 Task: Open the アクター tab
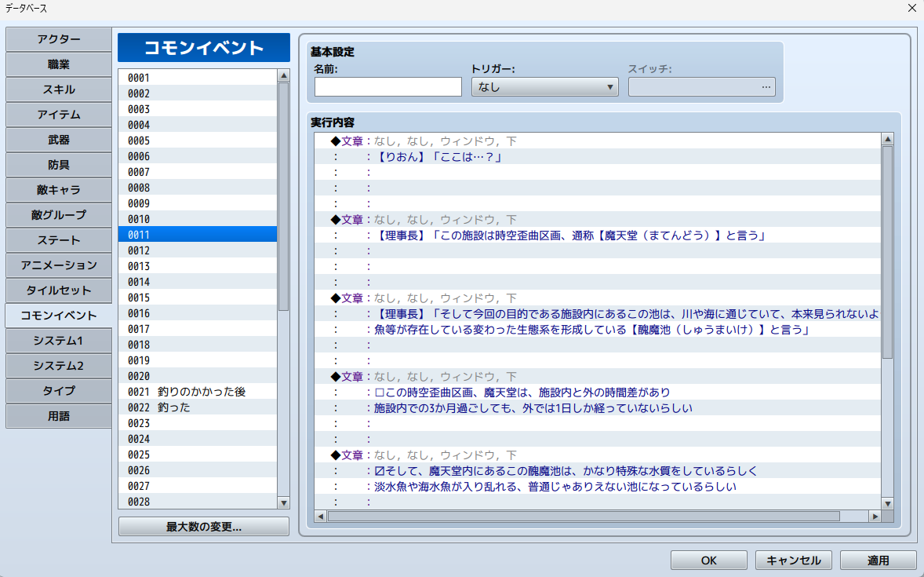click(58, 39)
